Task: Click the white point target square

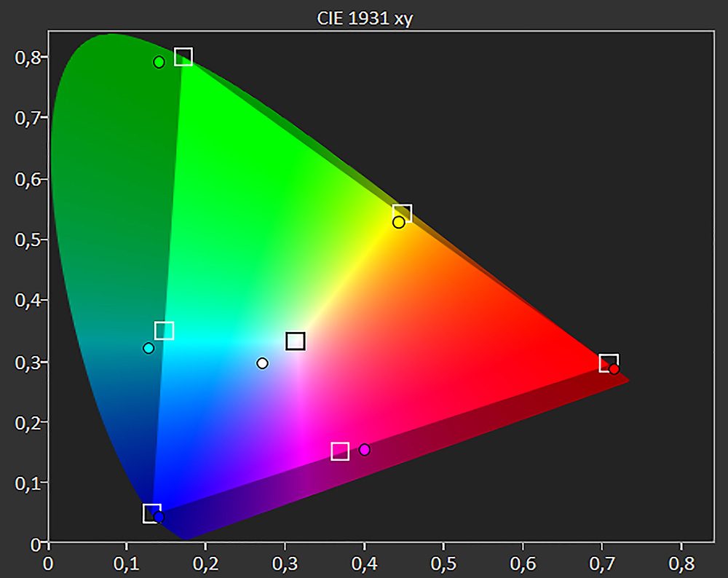Action: point(296,341)
